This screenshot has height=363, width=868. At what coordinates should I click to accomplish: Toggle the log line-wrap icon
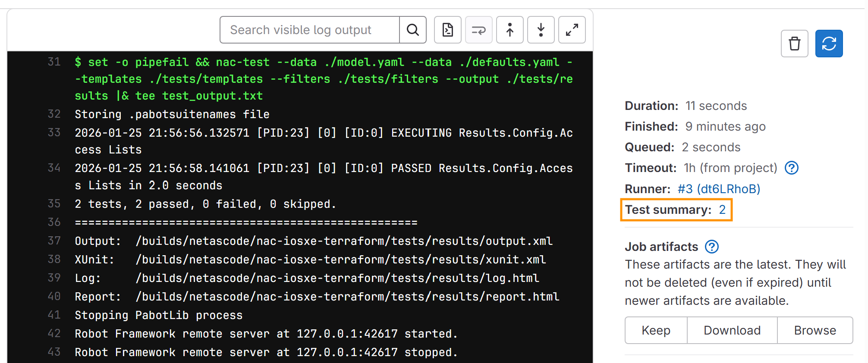coord(478,30)
